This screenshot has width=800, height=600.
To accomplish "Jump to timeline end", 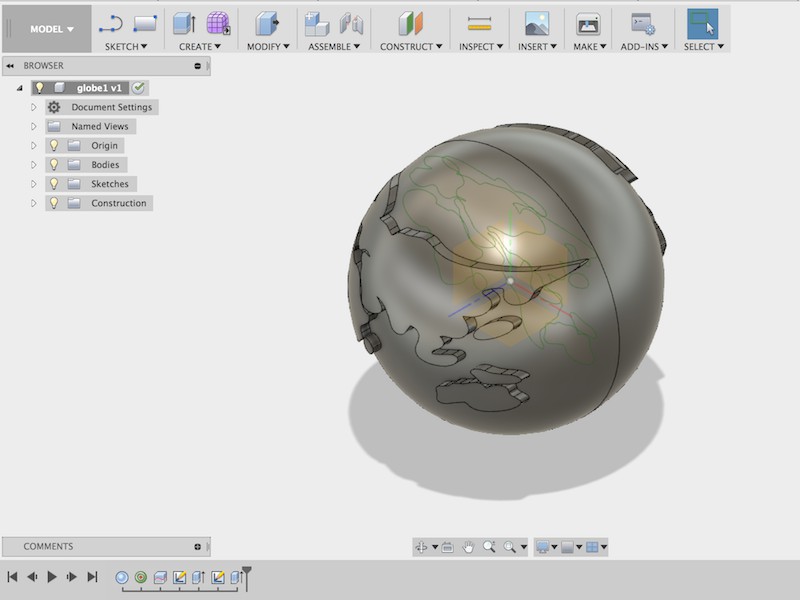I will click(92, 577).
